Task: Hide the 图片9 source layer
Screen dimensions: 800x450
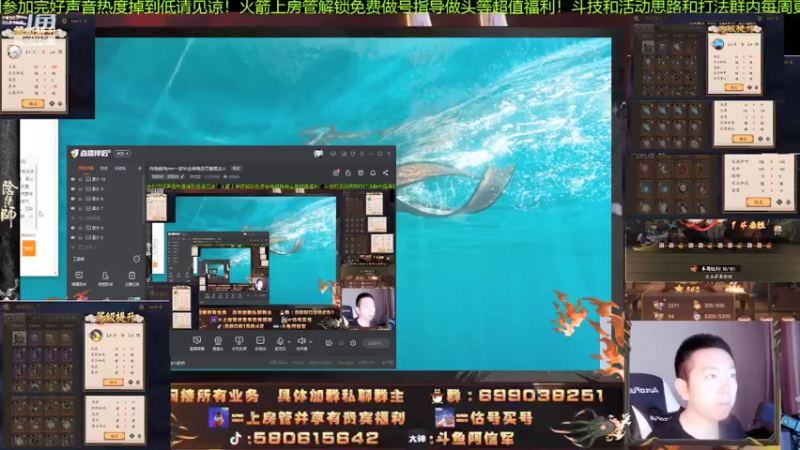Action: 72,189
